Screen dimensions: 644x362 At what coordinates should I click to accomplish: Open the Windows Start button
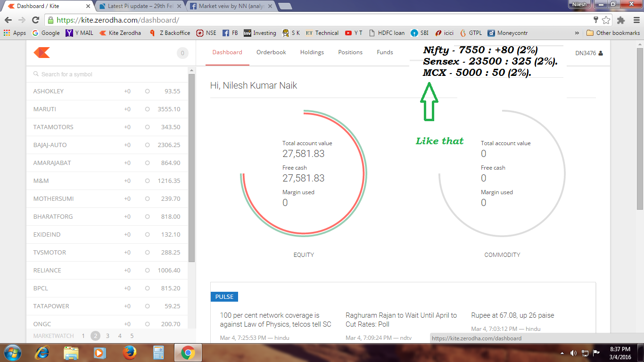12,353
